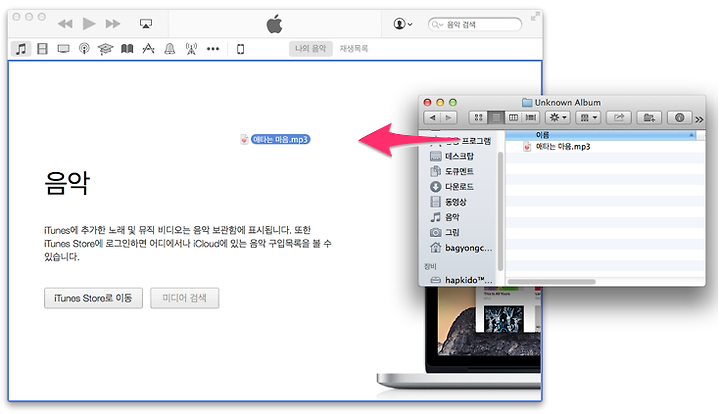Select the hapkido device in Finder sidebar
The image size is (720, 414).
pos(461,280)
